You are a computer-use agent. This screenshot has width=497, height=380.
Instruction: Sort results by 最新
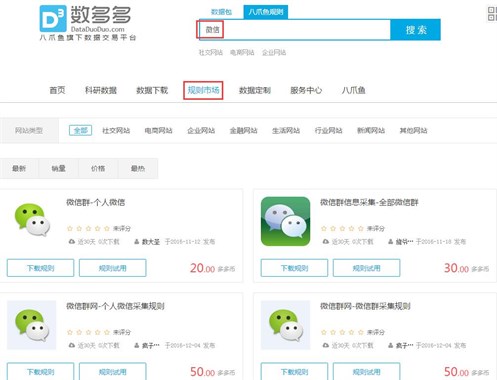click(19, 168)
